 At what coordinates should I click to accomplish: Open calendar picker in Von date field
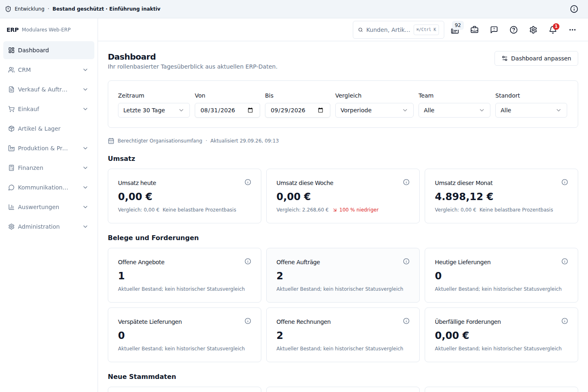250,110
